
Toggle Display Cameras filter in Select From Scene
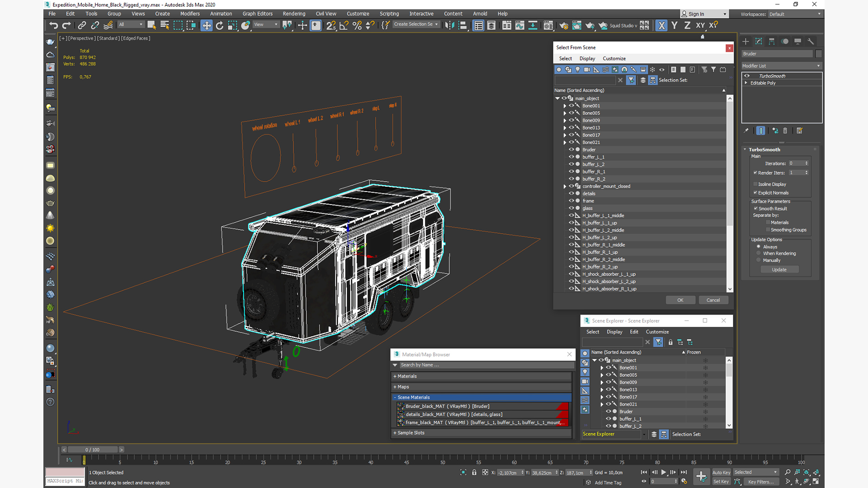[x=587, y=70]
